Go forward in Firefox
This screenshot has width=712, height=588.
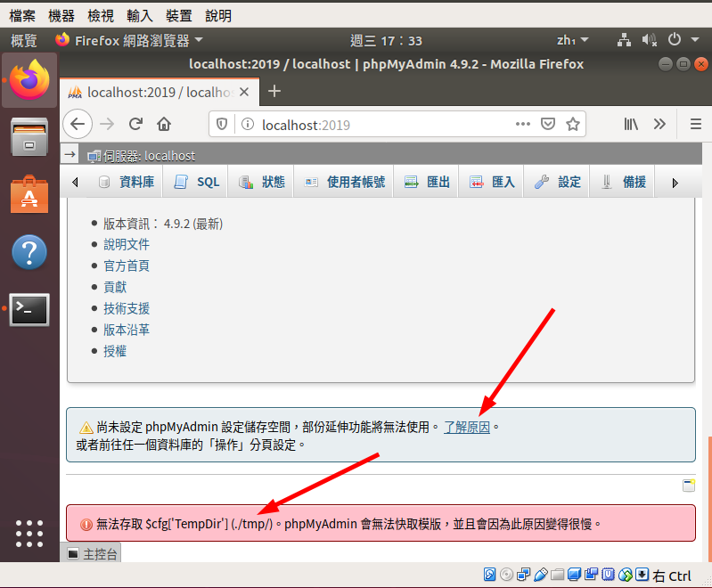pyautogui.click(x=107, y=124)
